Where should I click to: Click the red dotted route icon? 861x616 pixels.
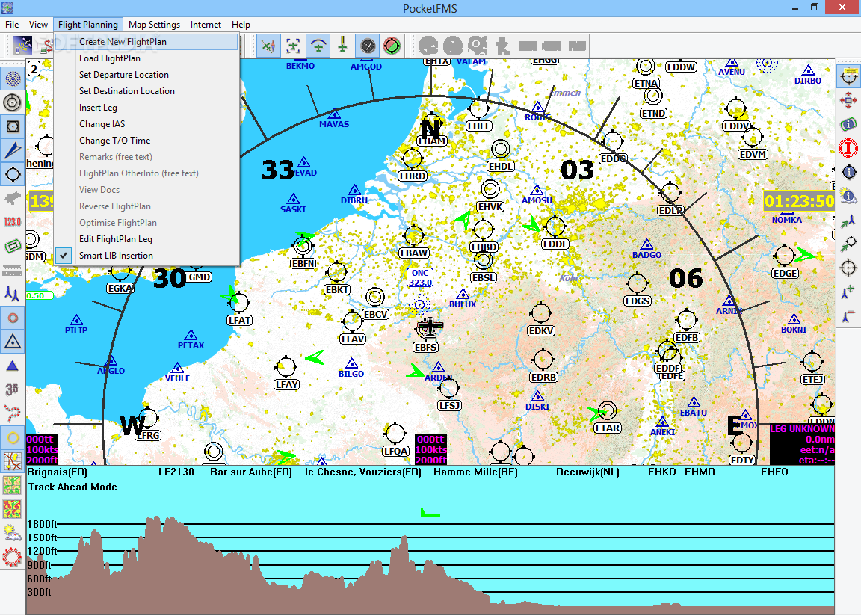click(13, 413)
